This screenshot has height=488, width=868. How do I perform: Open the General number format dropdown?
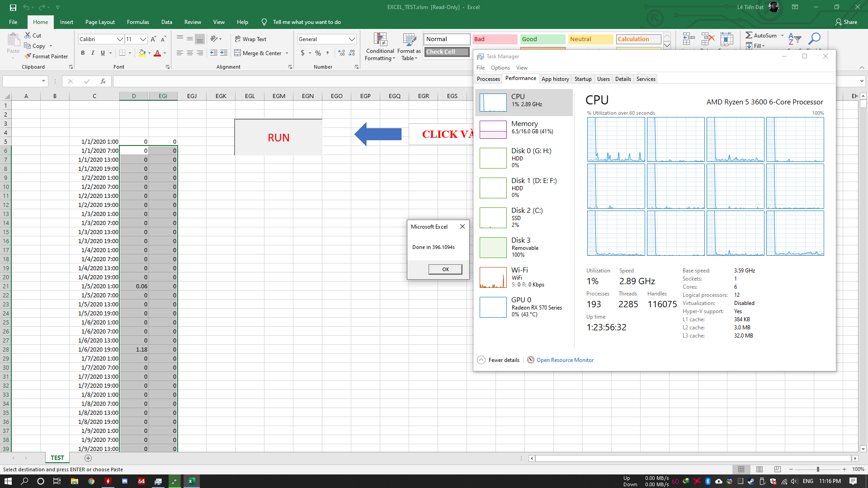pyautogui.click(x=352, y=39)
